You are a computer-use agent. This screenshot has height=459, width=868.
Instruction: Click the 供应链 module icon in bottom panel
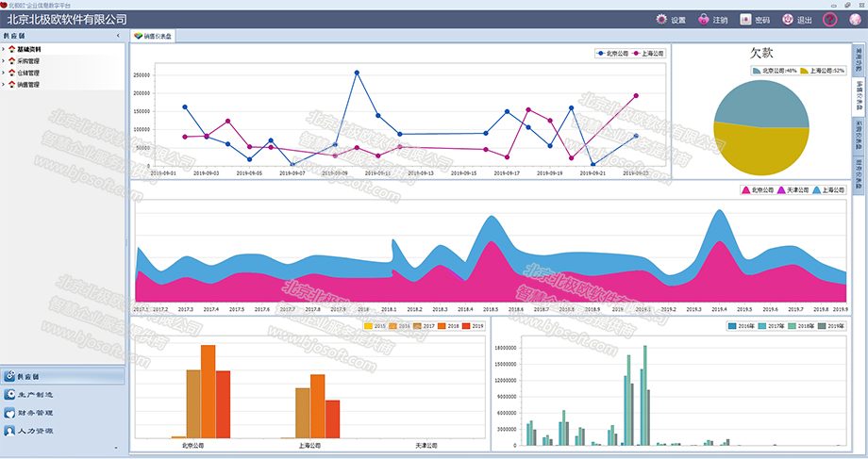9,376
